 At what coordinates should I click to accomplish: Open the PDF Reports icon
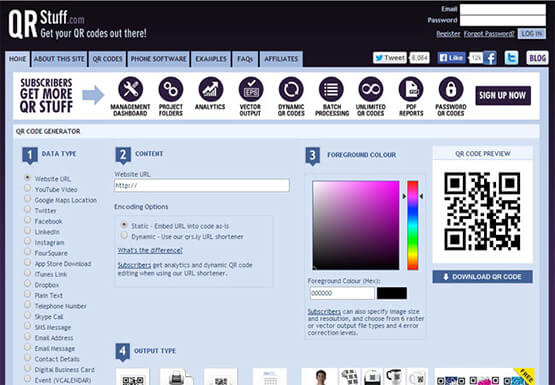click(411, 89)
